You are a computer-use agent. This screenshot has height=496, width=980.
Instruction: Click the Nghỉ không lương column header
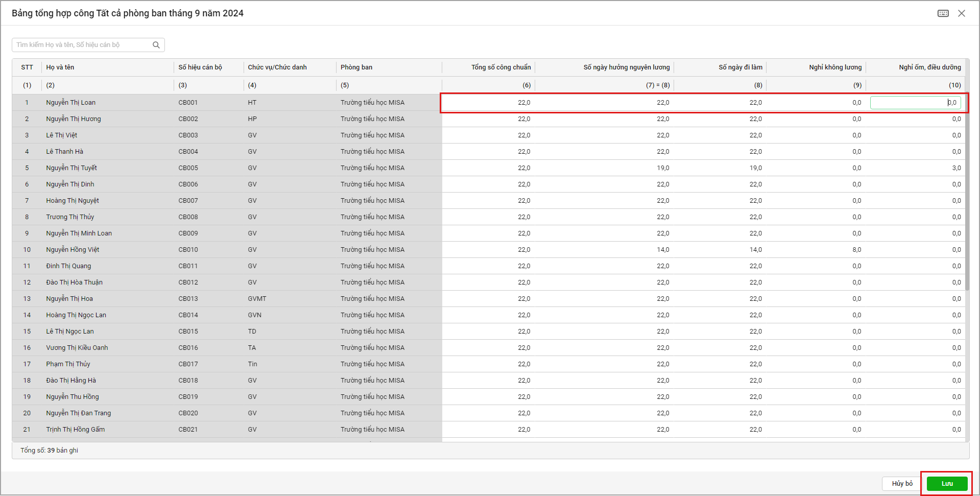[835, 67]
